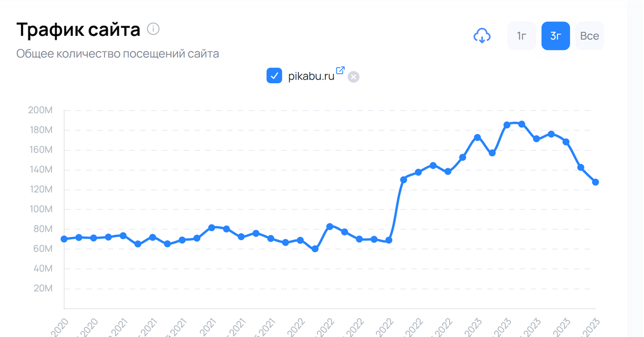Click the info icon beside Трафик сайта
This screenshot has height=337, width=644.
pyautogui.click(x=153, y=29)
